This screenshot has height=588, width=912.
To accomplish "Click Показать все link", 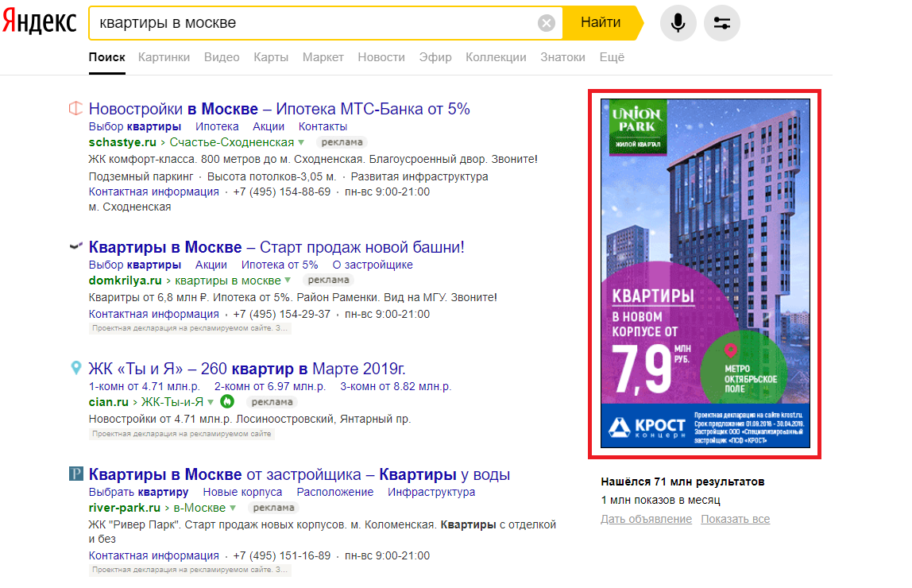I will pyautogui.click(x=735, y=519).
